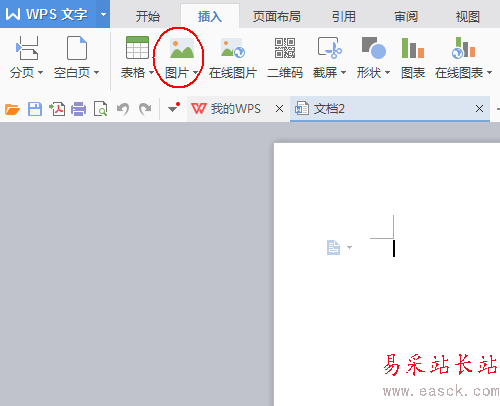Screen dimensions: 500x406
Task: Switch to the 审阅 tab
Action: coord(406,16)
